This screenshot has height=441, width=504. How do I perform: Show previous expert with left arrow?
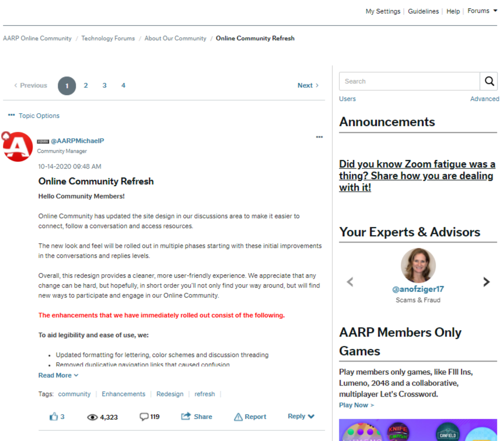pyautogui.click(x=350, y=282)
